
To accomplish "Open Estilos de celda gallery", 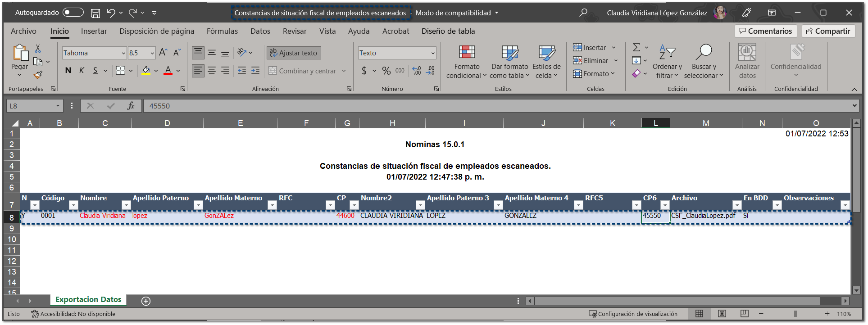I will point(546,62).
